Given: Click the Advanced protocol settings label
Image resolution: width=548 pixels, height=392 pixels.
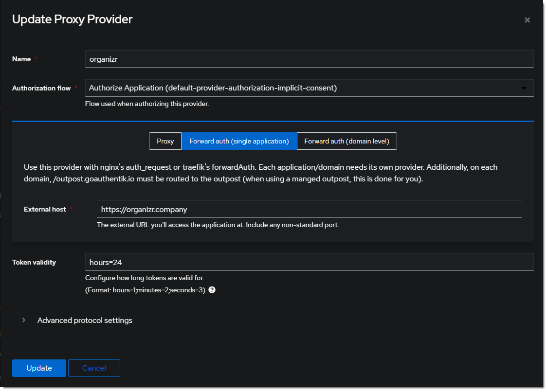Looking at the screenshot, I should coord(85,321).
